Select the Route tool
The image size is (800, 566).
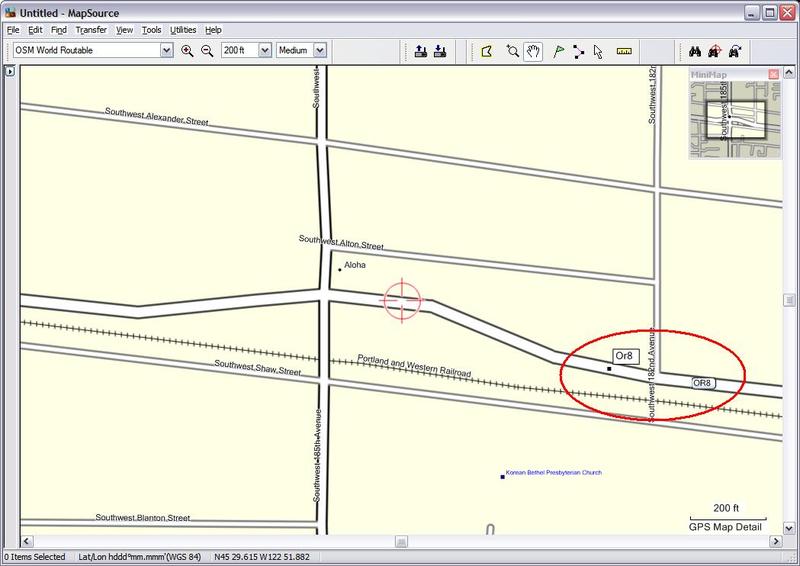click(578, 51)
